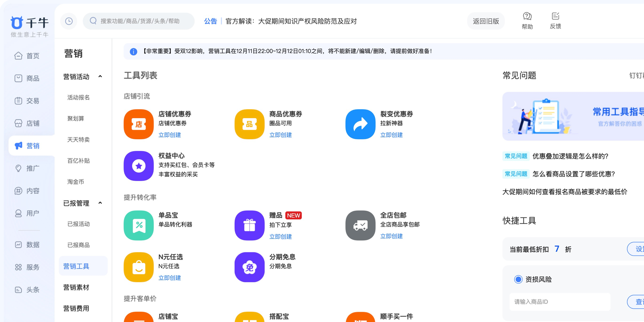This screenshot has height=322, width=644.
Task: Click the 裂变优惠券 blue arrow icon
Action: [360, 124]
